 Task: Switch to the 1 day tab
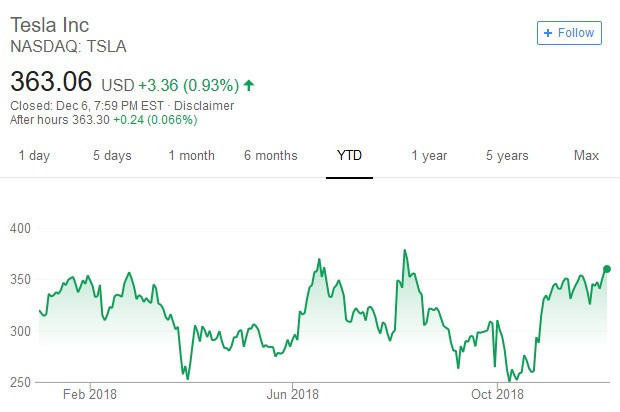34,155
